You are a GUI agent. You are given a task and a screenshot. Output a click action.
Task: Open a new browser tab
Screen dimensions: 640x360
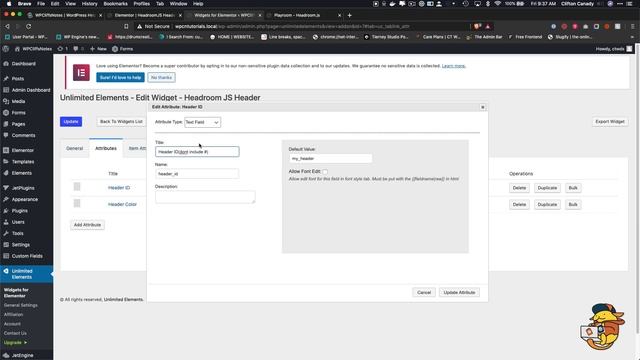coord(349,15)
